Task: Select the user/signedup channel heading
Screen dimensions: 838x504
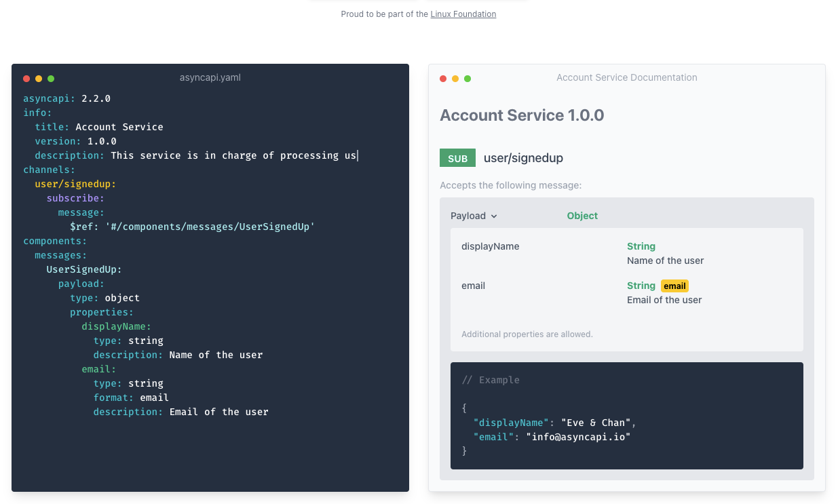Action: (523, 158)
